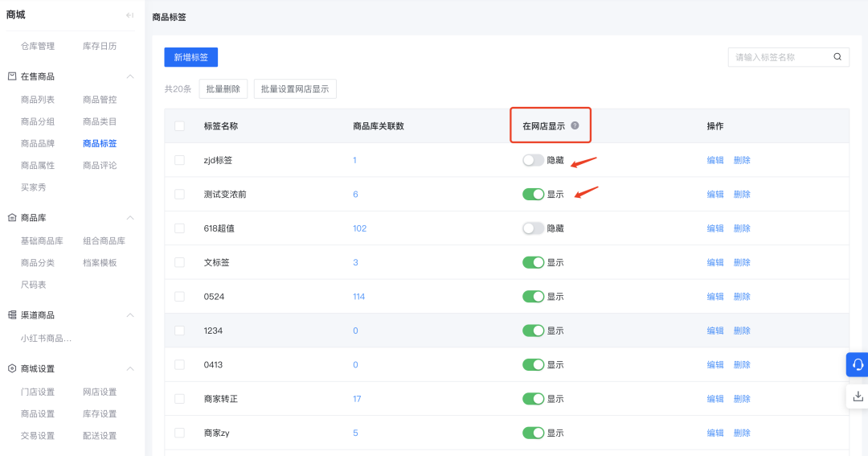Click the 标签名称 column header
This screenshot has height=456, width=868.
click(x=221, y=125)
